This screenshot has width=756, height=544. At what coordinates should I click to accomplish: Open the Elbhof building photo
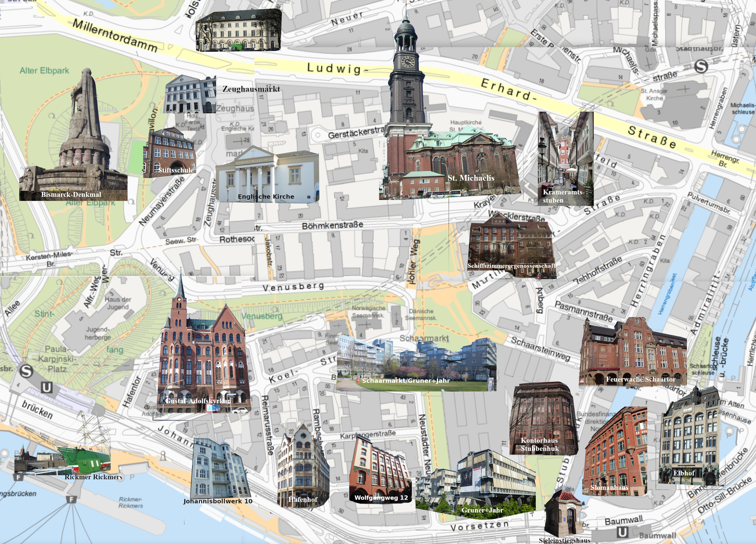coord(689,436)
